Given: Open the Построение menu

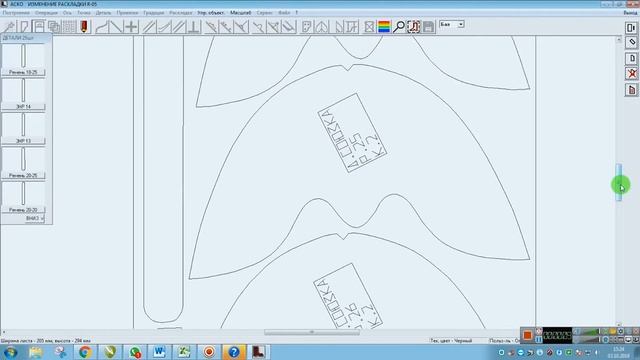Looking at the screenshot, I should point(16,13).
